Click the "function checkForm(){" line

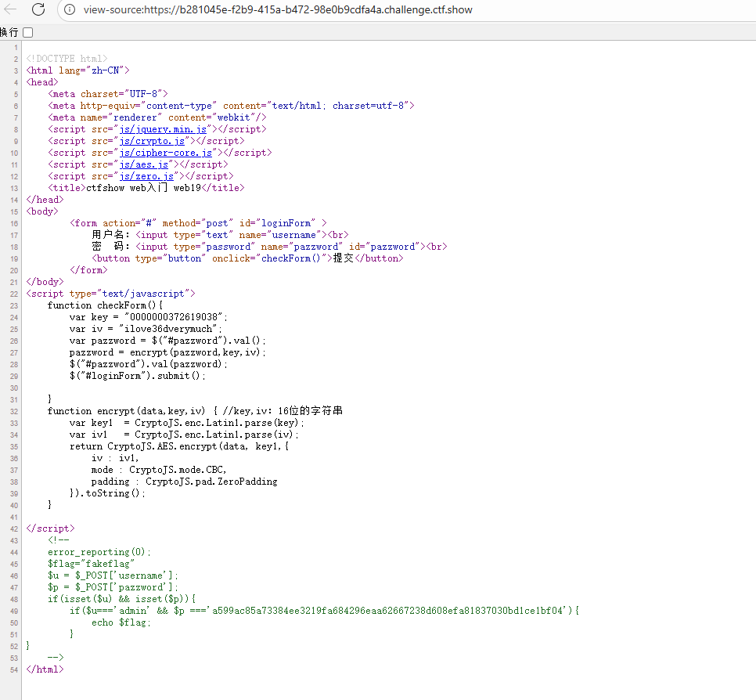(x=105, y=305)
